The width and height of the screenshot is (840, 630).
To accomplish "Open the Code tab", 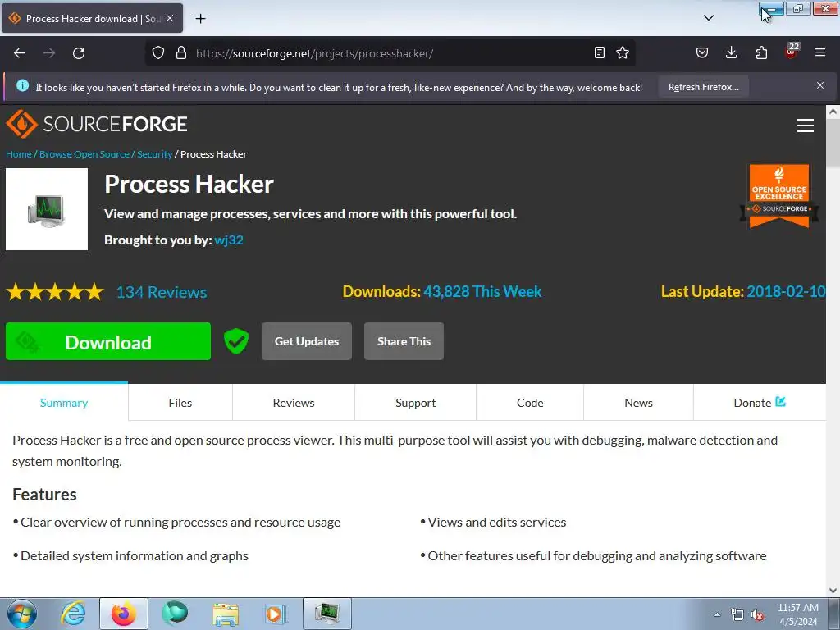I will coord(530,403).
